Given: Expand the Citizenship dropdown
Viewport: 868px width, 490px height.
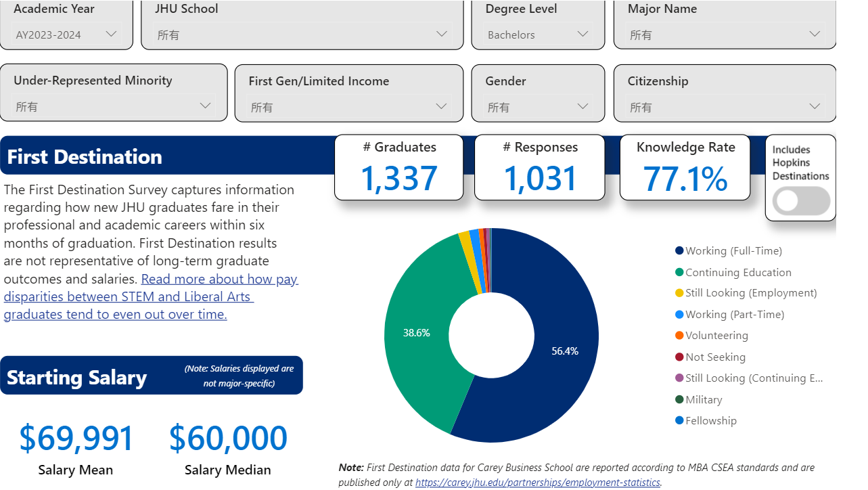Looking at the screenshot, I should pos(724,107).
